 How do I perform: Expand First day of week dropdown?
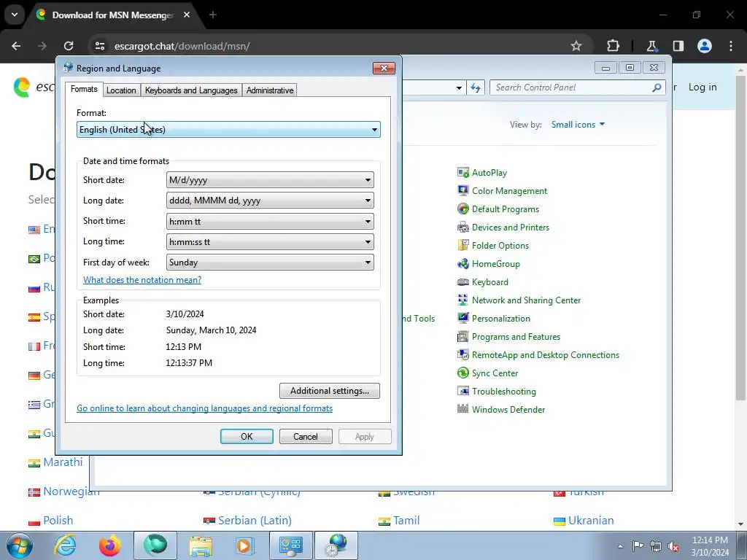tap(270, 262)
